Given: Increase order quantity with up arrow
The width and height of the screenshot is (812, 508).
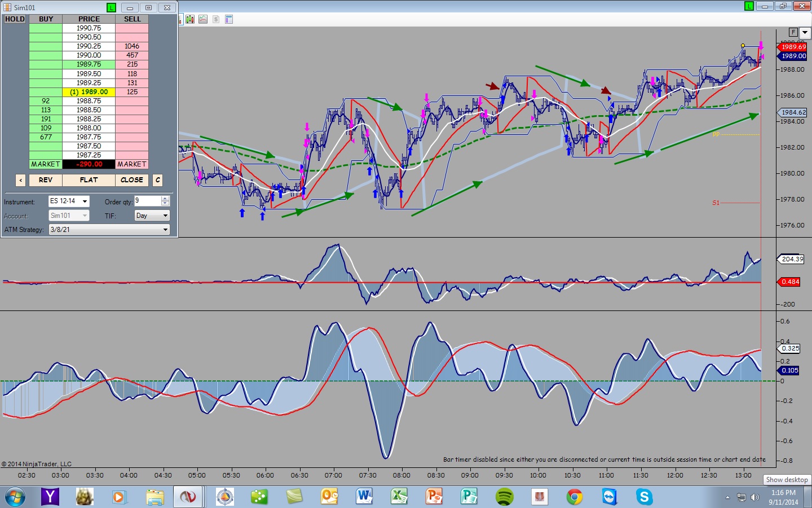Looking at the screenshot, I should (x=165, y=198).
